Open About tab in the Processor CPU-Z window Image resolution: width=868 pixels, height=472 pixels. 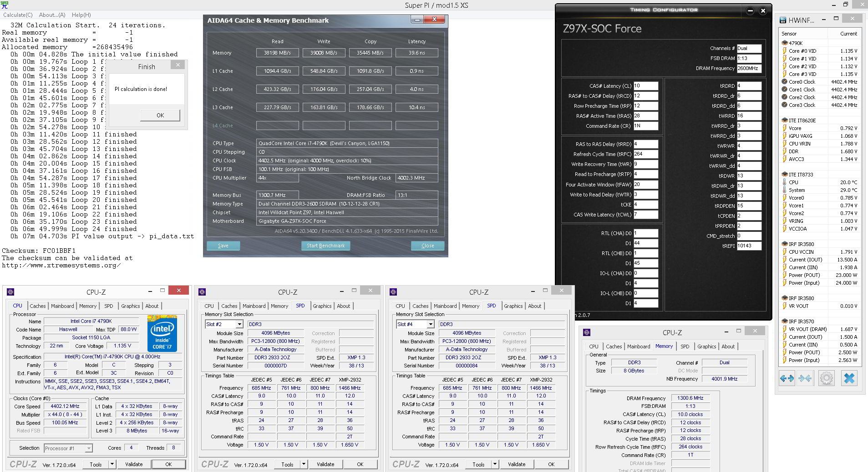point(152,306)
